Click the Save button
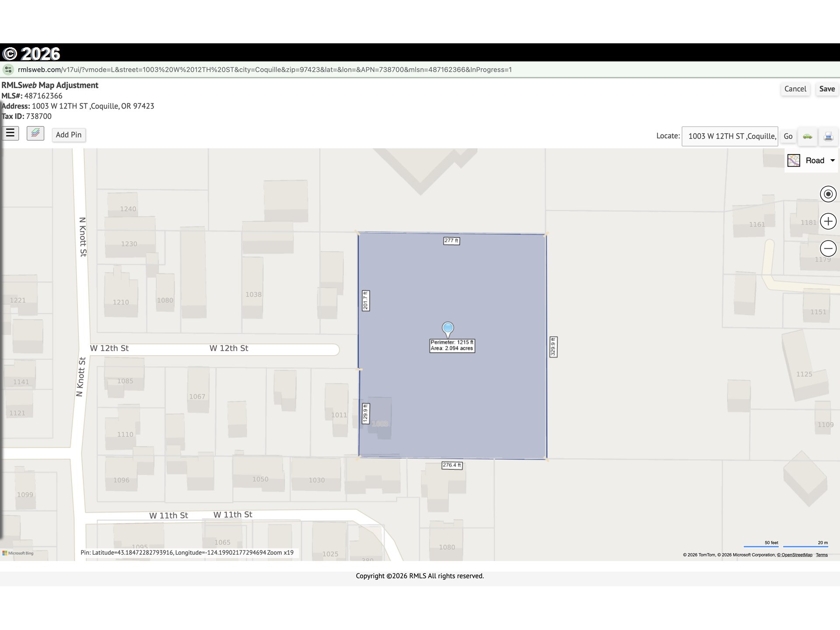This screenshot has height=630, width=840. pos(827,89)
